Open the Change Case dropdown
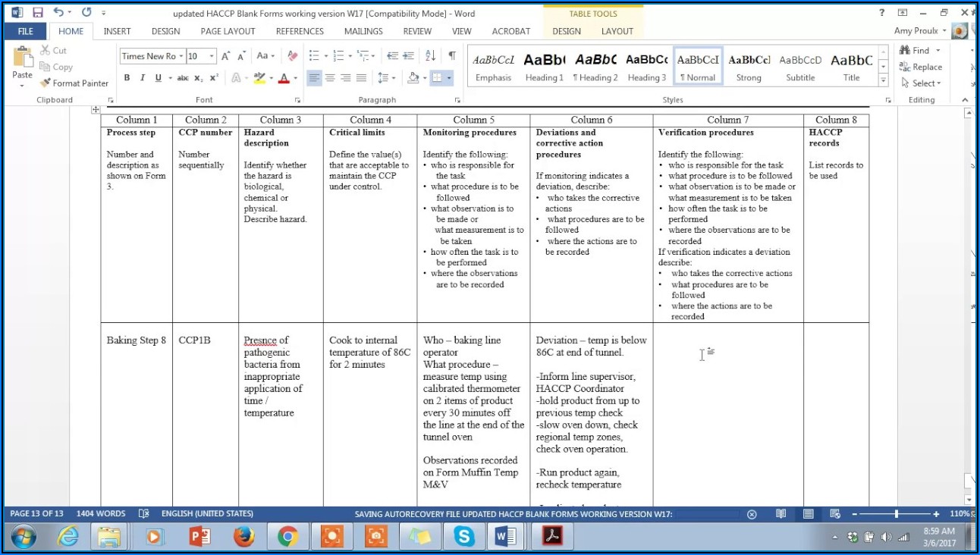Image resolution: width=980 pixels, height=555 pixels. tap(265, 56)
